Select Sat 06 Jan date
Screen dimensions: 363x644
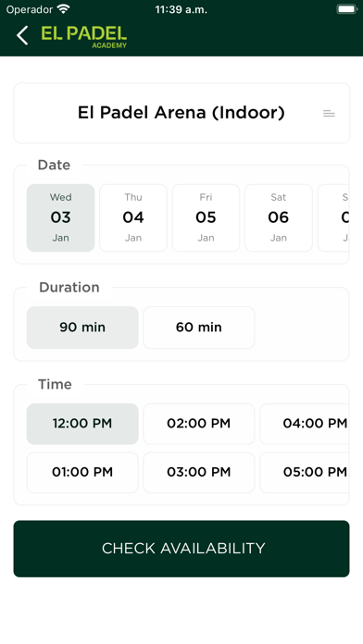[279, 217]
